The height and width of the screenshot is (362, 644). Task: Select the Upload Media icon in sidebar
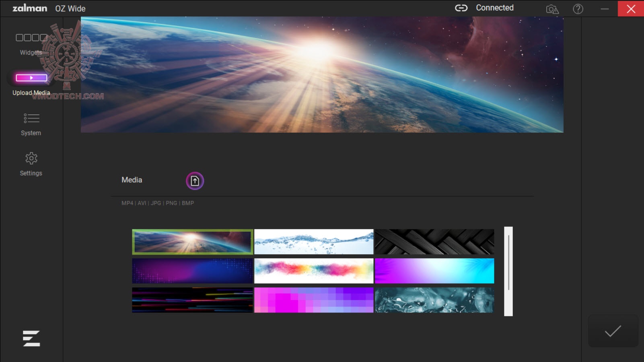[x=31, y=78]
